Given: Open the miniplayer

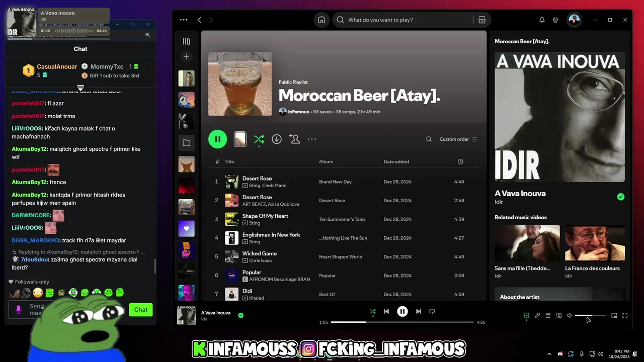Looking at the screenshot, I should click(614, 316).
